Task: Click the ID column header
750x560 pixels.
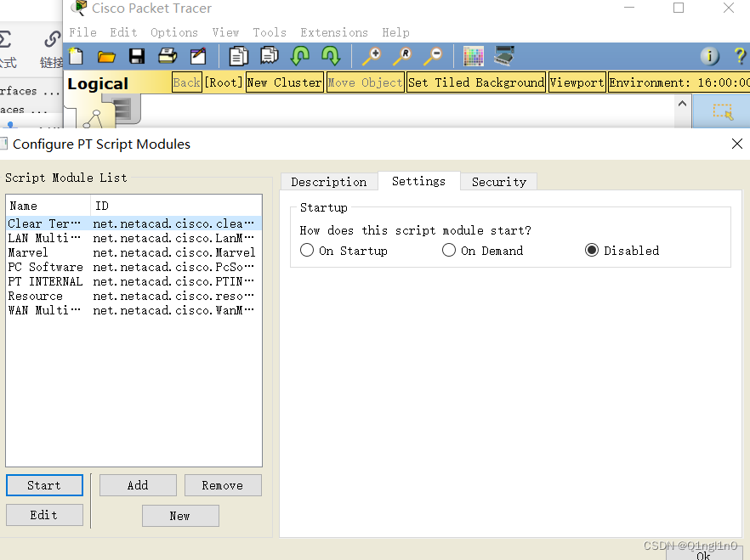Action: [x=176, y=206]
